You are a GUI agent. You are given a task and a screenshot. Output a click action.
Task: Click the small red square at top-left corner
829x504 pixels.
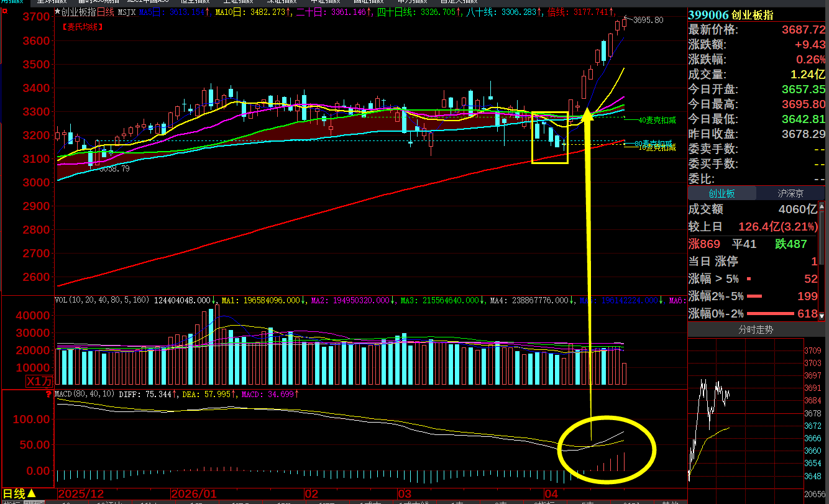[6, 12]
